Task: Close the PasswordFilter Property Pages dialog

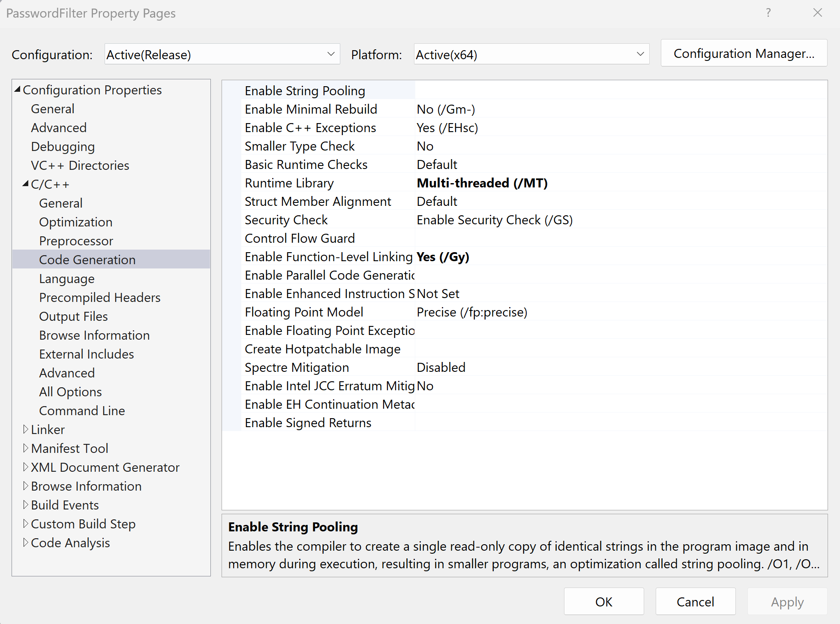Action: (x=817, y=13)
